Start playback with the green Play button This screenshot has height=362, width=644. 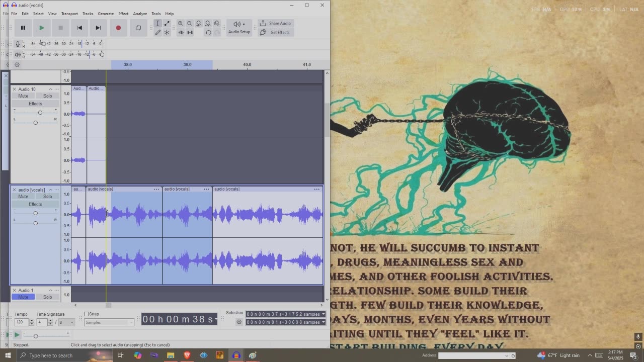42,28
